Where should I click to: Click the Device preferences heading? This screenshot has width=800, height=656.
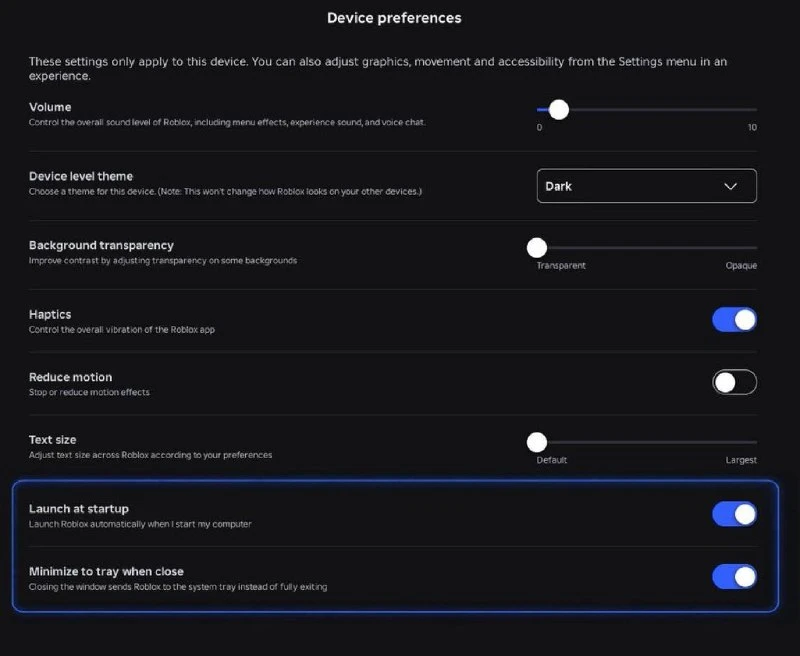394,18
